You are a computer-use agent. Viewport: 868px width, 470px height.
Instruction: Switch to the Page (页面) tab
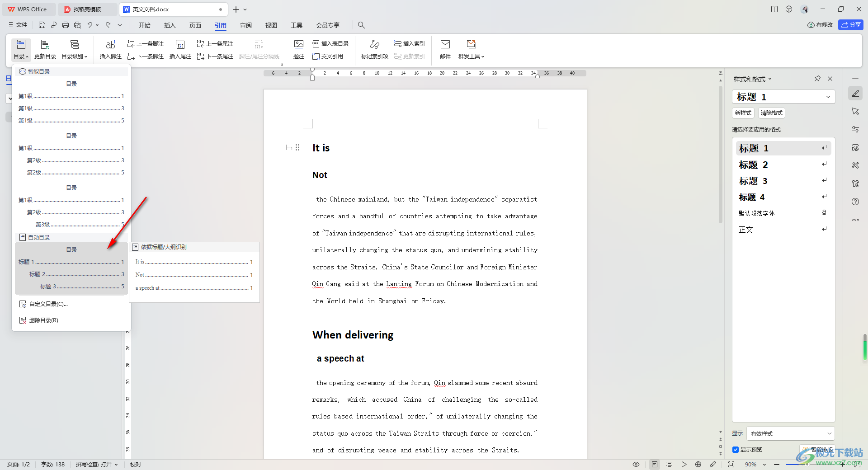(x=195, y=25)
